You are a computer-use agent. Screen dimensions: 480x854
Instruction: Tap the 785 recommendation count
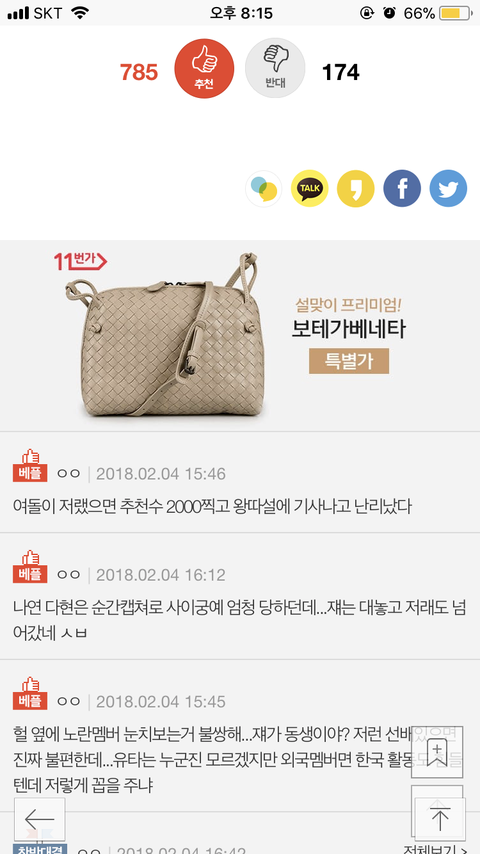[139, 72]
